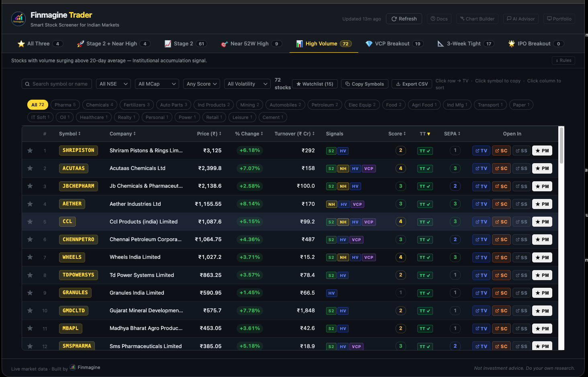
Task: Open the AI Advisor panel
Action: click(x=521, y=18)
